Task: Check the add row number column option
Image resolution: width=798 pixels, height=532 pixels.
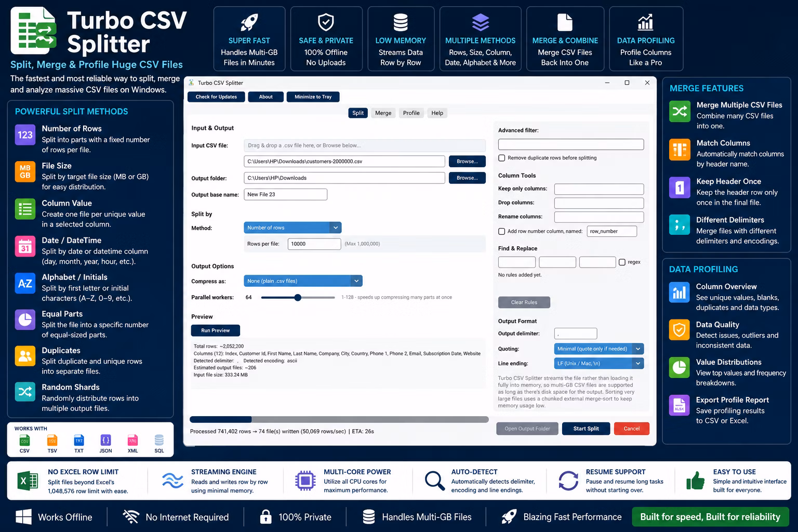Action: (x=502, y=231)
